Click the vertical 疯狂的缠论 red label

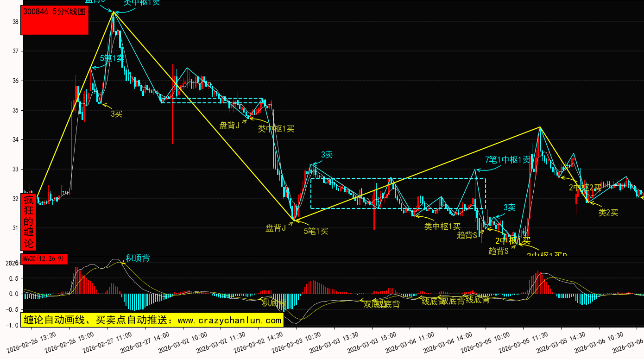pos(29,222)
